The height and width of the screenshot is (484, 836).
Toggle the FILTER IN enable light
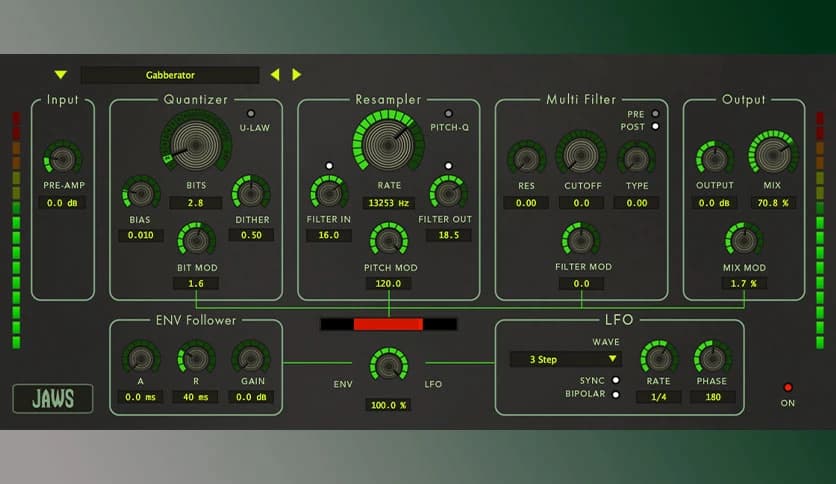click(x=329, y=166)
